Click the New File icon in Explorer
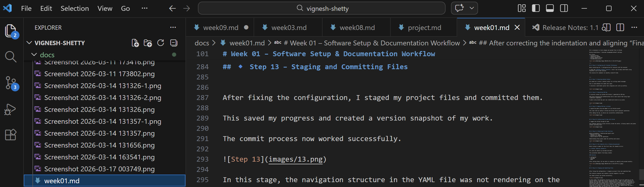The image size is (644, 187). coord(135,43)
